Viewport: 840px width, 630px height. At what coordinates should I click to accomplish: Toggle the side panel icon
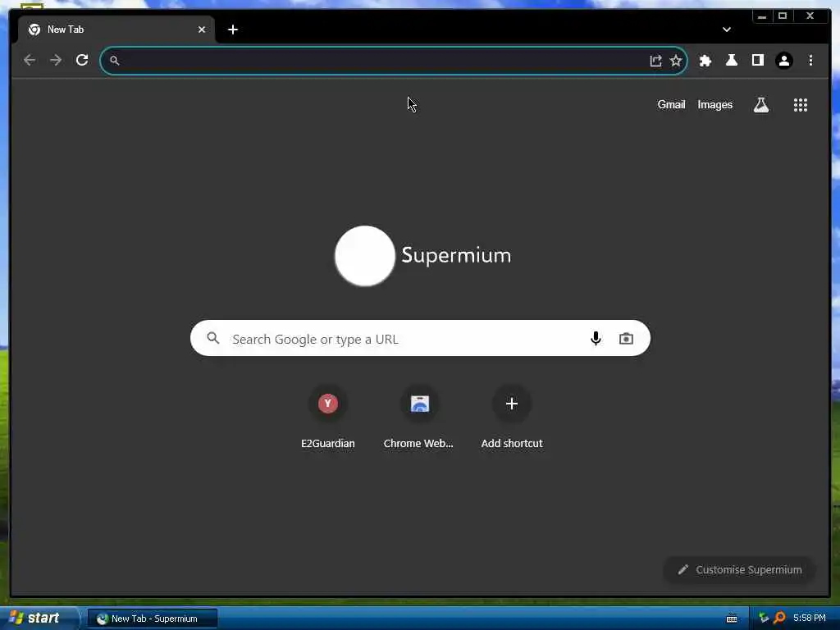757,60
